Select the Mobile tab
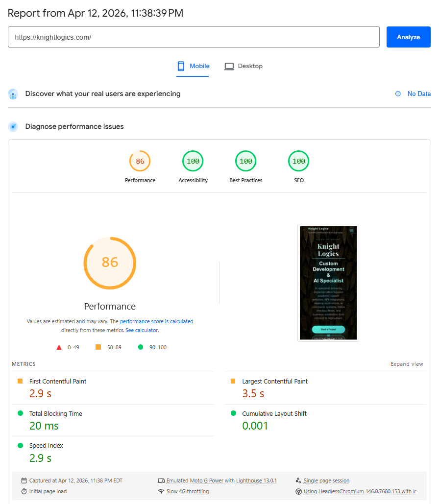Screen dimensions: 439x504 click(193, 66)
